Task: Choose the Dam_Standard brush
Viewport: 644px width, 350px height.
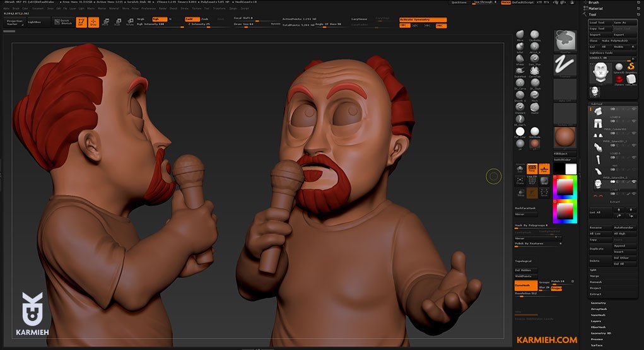Action: click(534, 59)
